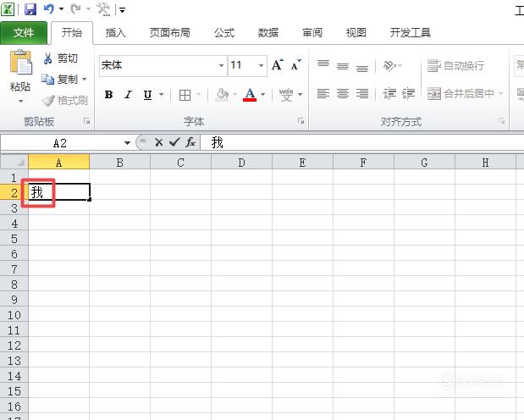This screenshot has width=524, height=420.
Task: Open the Excel application icon menu
Action: point(8,9)
